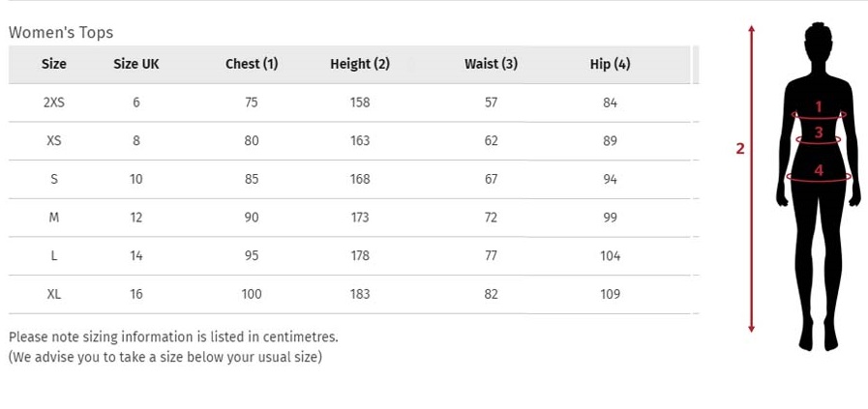Click the Waist (3) column header
868x409 pixels.
491,64
